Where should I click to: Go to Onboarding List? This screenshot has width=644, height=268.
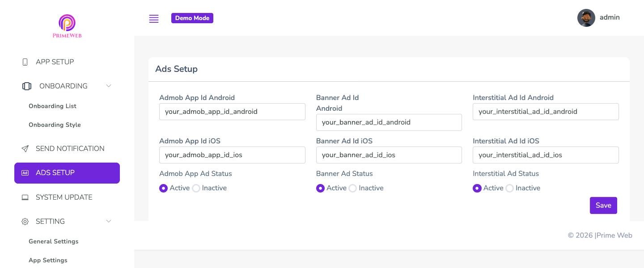click(x=52, y=106)
